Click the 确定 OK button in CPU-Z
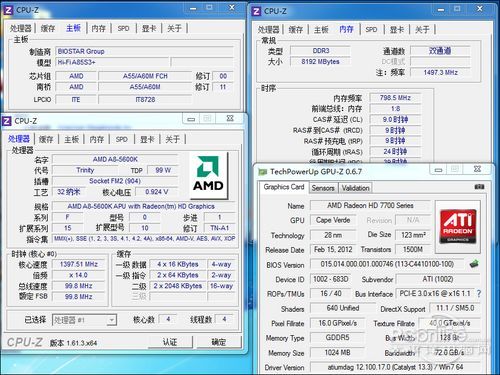The width and height of the screenshot is (500, 375). [x=218, y=342]
